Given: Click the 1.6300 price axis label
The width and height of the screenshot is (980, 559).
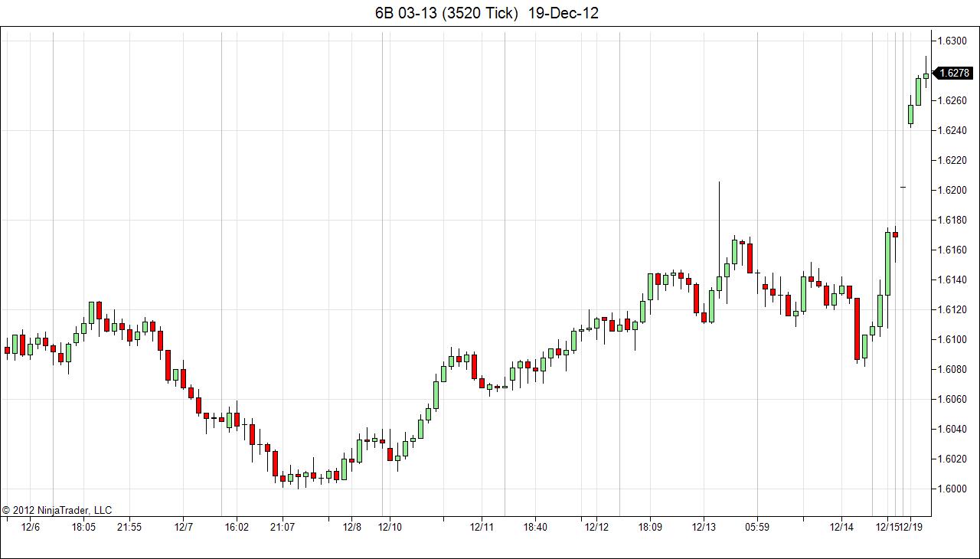Looking at the screenshot, I should coord(953,41).
